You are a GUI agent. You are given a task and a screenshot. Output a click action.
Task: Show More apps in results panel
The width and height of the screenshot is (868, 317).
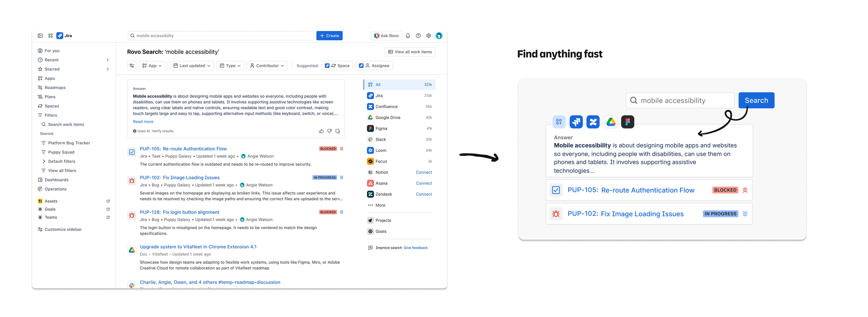coord(376,205)
